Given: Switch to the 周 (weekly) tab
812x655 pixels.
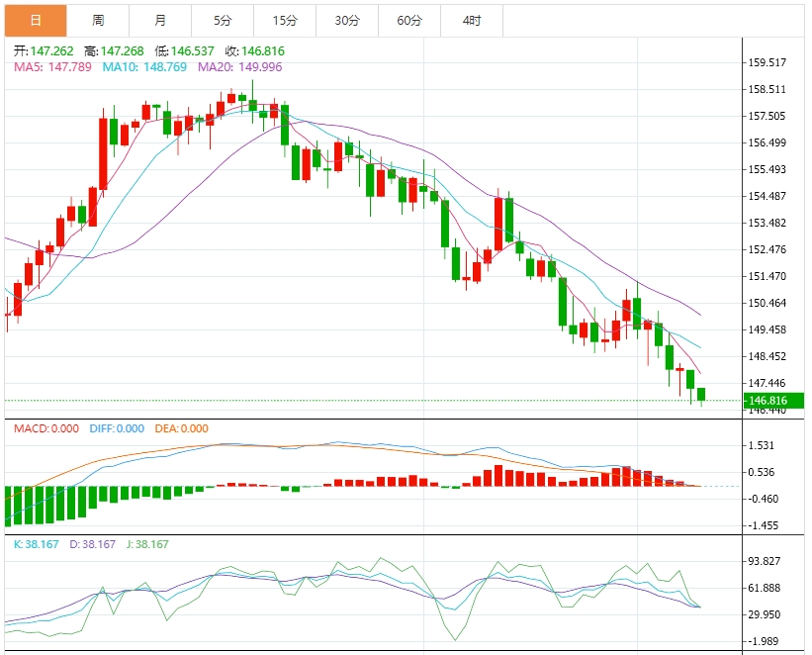Looking at the screenshot, I should click(x=98, y=21).
